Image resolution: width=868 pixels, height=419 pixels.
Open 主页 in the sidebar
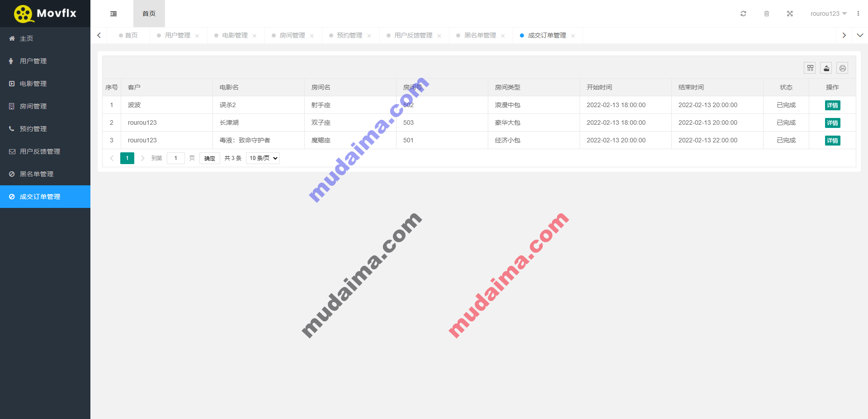45,38
